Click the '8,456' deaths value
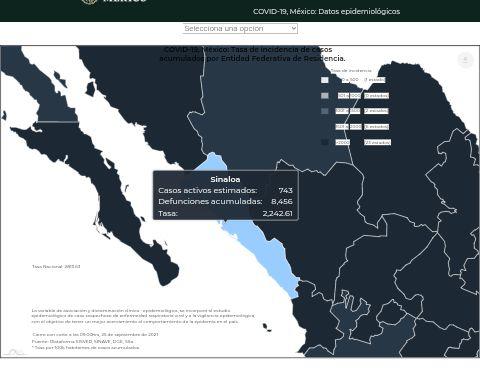Screen dimensions: 480x376 (282, 202)
